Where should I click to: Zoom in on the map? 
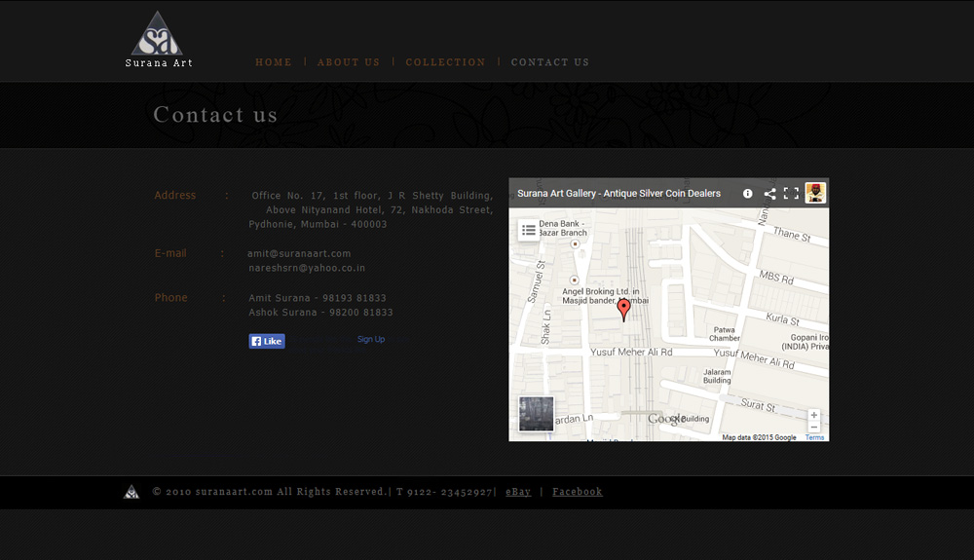point(814,415)
